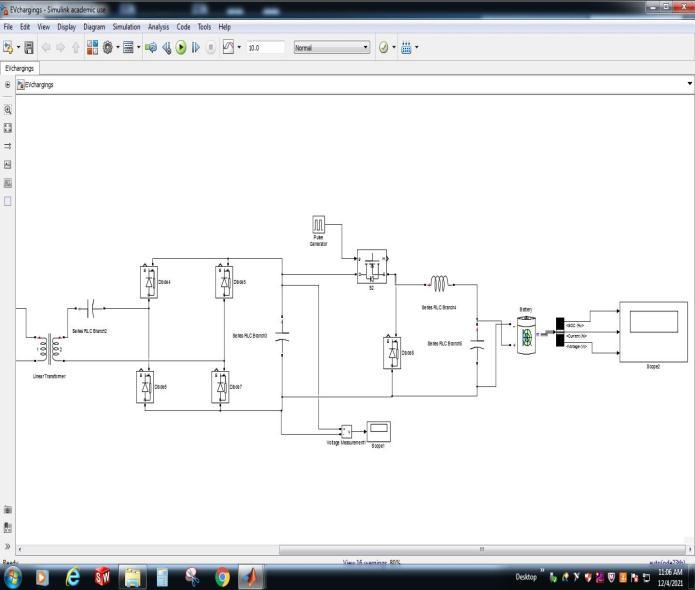Viewport: 695px width, 590px height.
Task: Click the Area rectangle palette icon
Action: pyautogui.click(x=8, y=201)
